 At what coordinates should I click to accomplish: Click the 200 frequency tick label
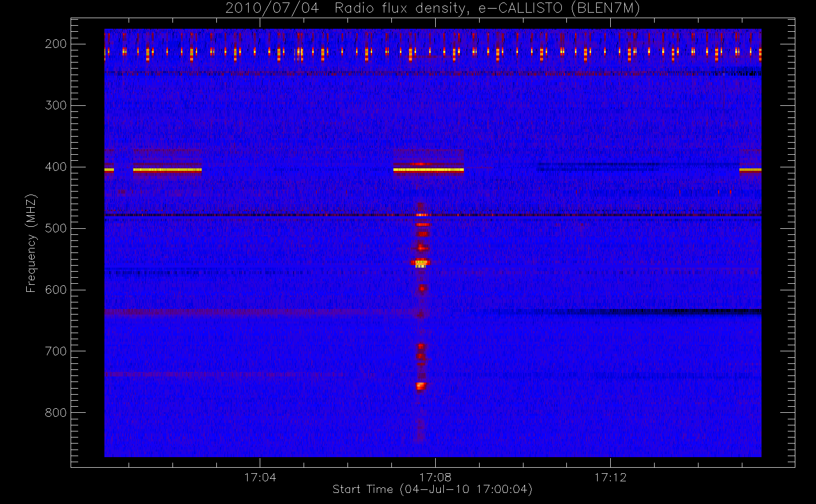coord(56,44)
